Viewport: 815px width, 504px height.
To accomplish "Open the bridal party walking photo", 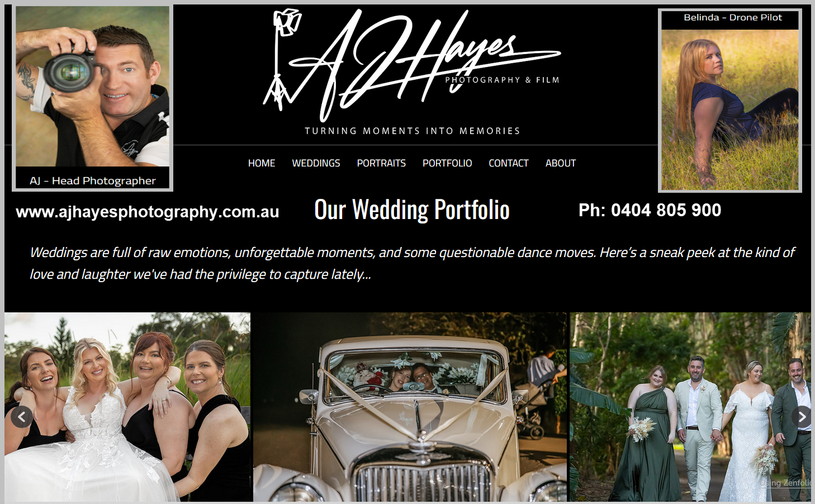I will (690, 407).
